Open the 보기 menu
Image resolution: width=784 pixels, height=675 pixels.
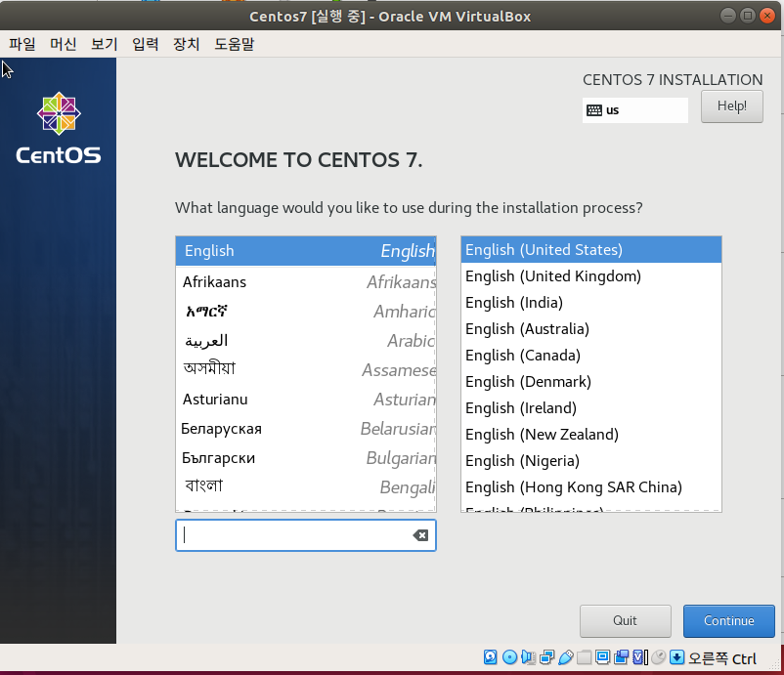pyautogui.click(x=104, y=44)
